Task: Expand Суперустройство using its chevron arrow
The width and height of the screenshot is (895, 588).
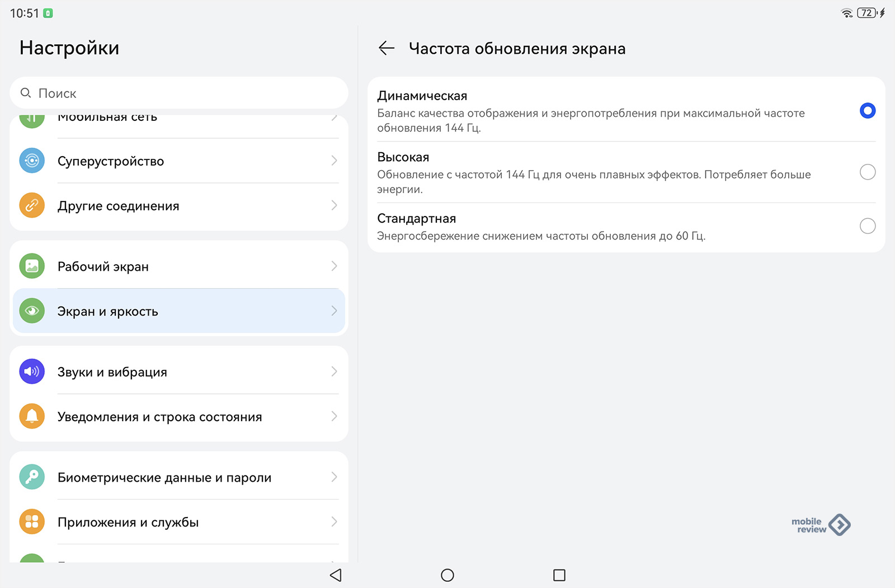Action: [x=334, y=161]
